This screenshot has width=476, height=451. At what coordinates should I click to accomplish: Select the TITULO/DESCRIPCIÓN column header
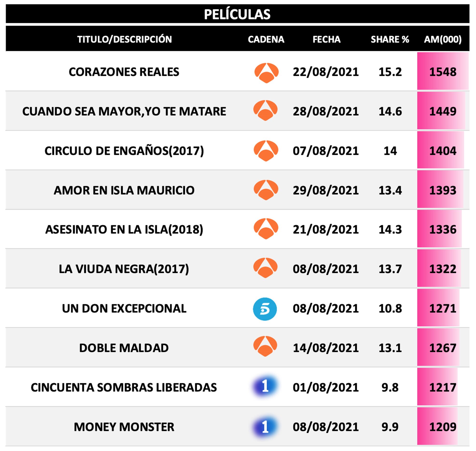[124, 39]
